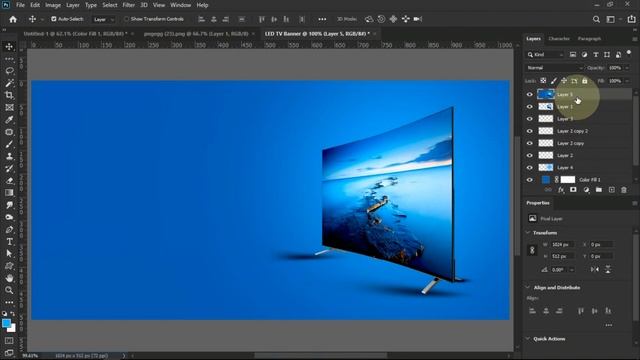Viewport: 640px width, 360px height.
Task: Select the Path Selection tool
Action: (x=9, y=254)
